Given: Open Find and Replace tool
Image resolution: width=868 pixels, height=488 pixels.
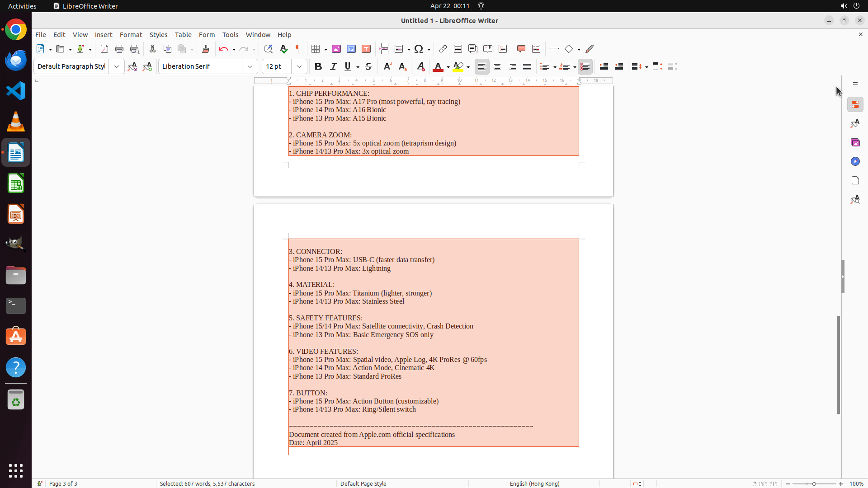Looking at the screenshot, I should (x=268, y=49).
